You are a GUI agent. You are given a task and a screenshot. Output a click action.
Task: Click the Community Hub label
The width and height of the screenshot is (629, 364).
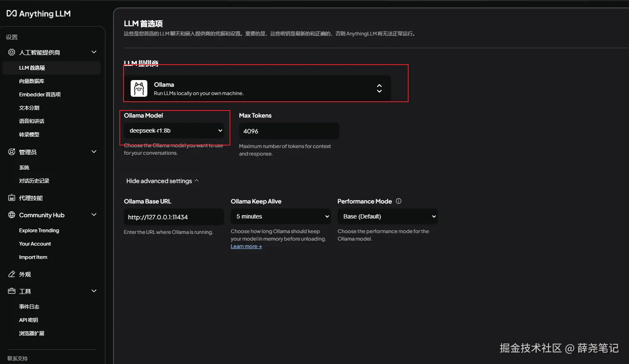pyautogui.click(x=42, y=215)
